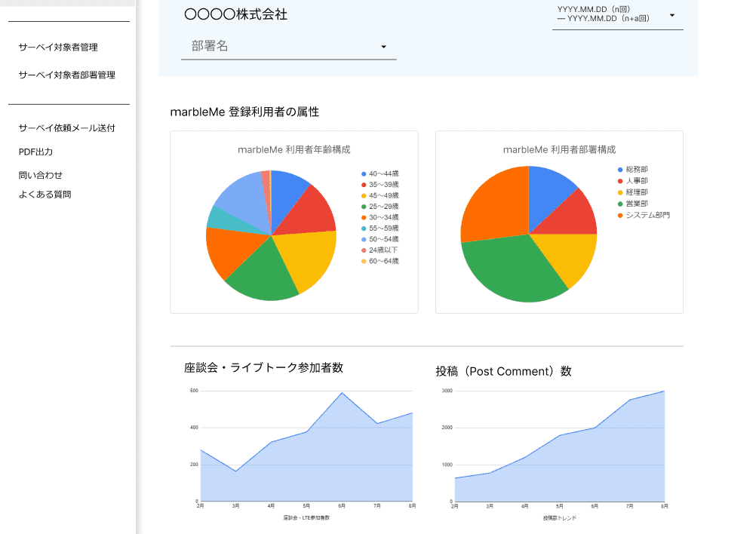Select the 50〜54歳 legend entry
756x534 pixels.
[x=380, y=239]
